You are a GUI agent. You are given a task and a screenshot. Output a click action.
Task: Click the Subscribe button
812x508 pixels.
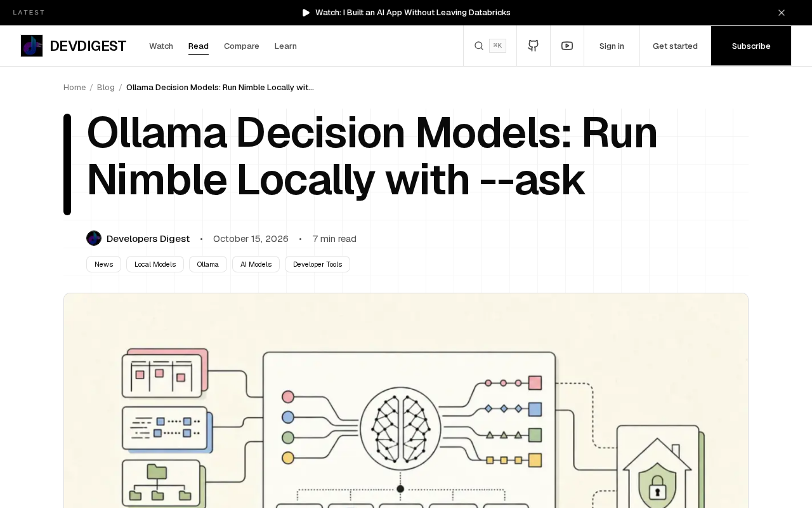click(x=751, y=46)
